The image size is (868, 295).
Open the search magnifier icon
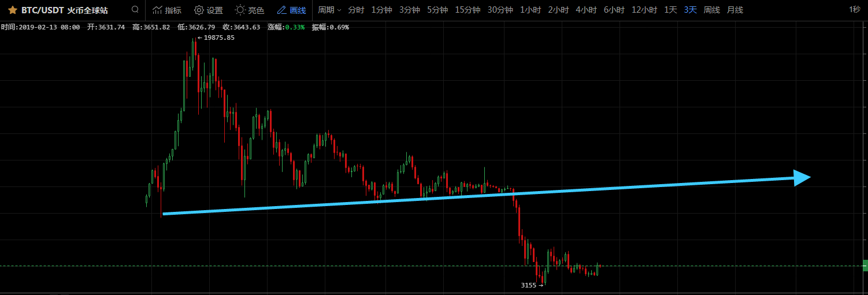click(135, 9)
